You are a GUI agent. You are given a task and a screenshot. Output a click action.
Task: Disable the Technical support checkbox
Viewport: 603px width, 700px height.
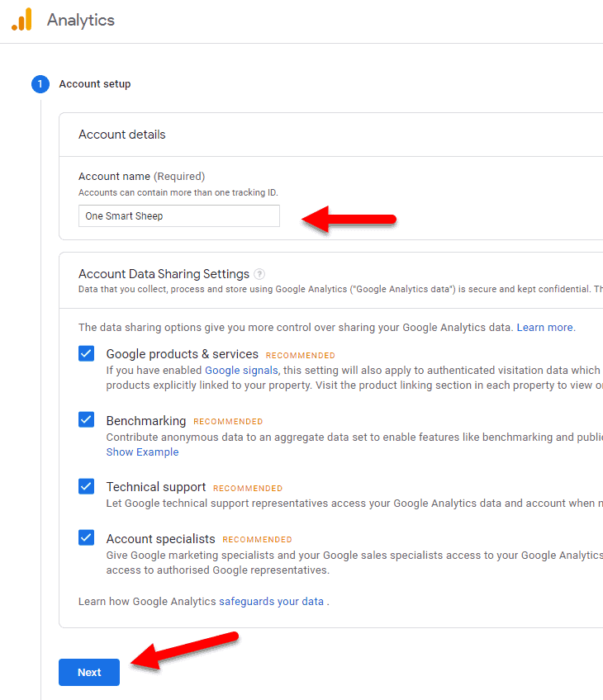pos(86,486)
